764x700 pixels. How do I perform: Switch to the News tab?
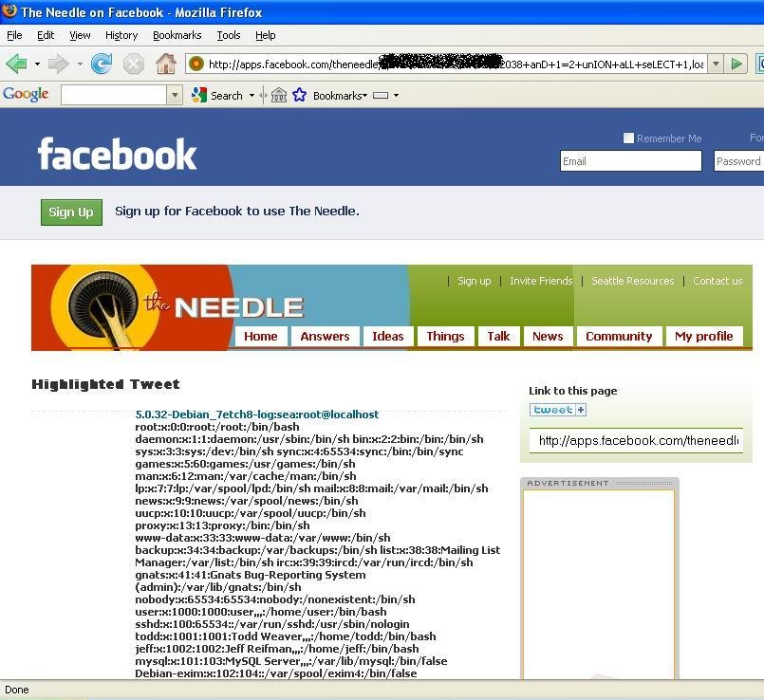548,336
